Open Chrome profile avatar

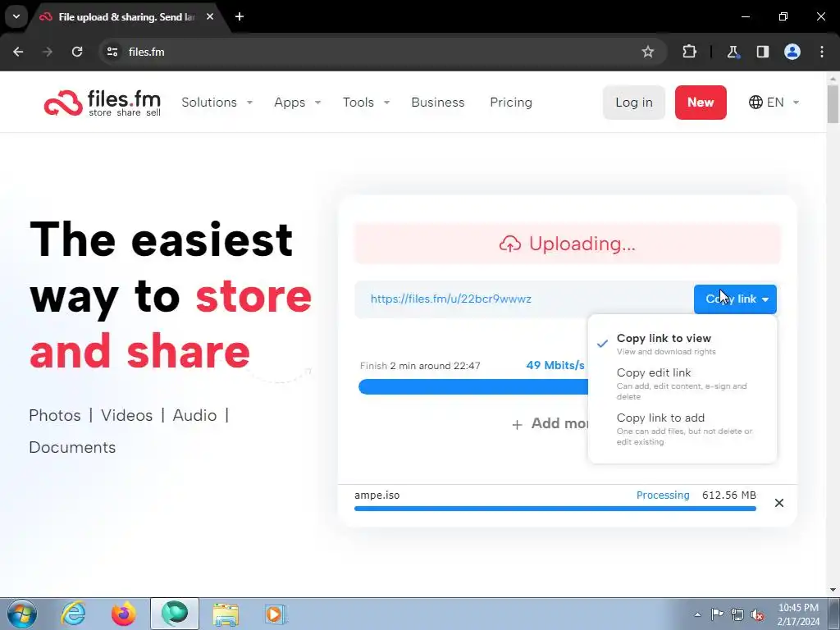point(792,52)
